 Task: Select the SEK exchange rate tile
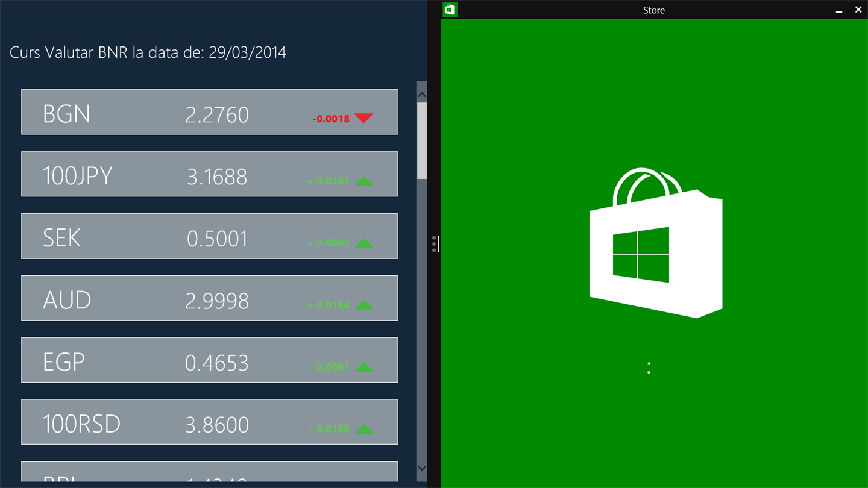210,236
